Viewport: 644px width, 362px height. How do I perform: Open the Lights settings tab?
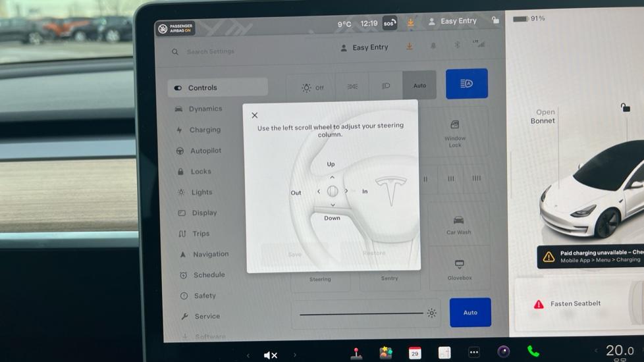pyautogui.click(x=196, y=192)
